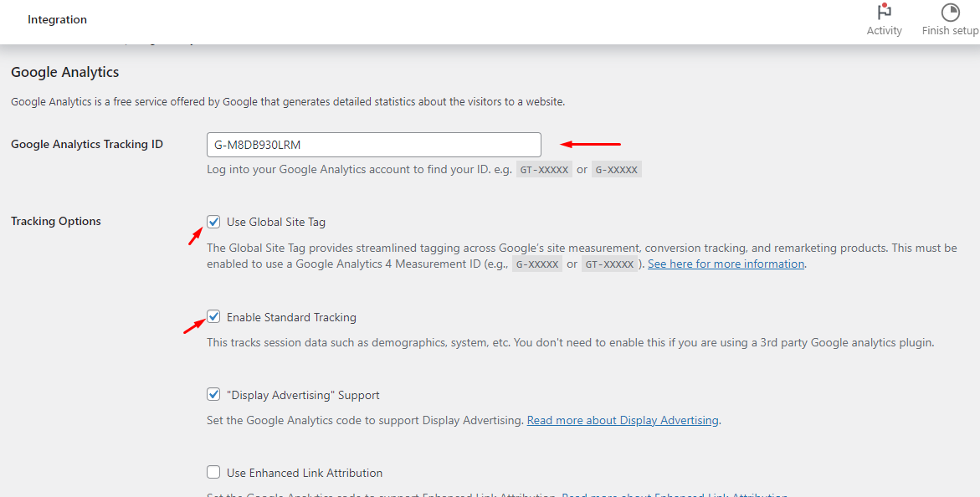Click the G-XXXXX code badge under Global Site Tag
The height and width of the screenshot is (497, 980).
[537, 264]
